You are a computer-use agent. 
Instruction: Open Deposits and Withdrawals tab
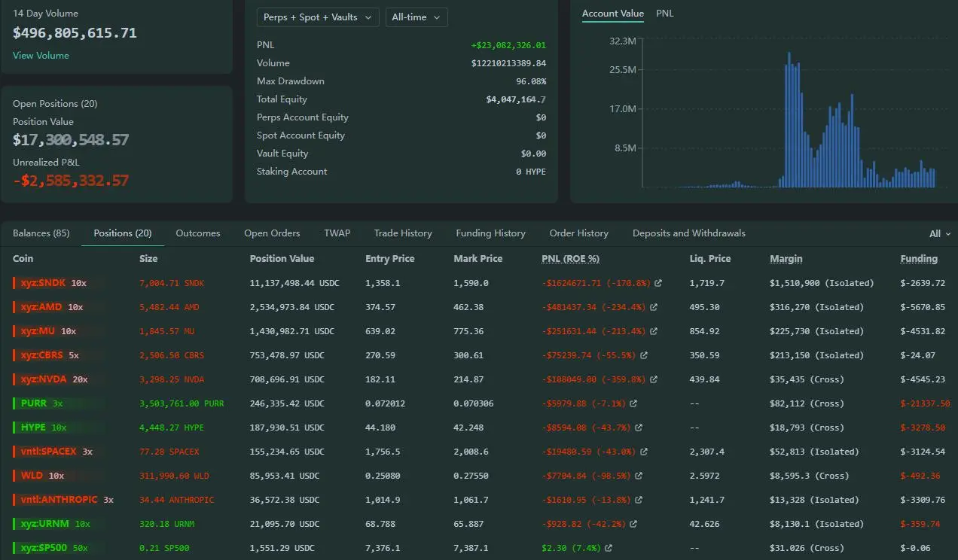pyautogui.click(x=689, y=233)
